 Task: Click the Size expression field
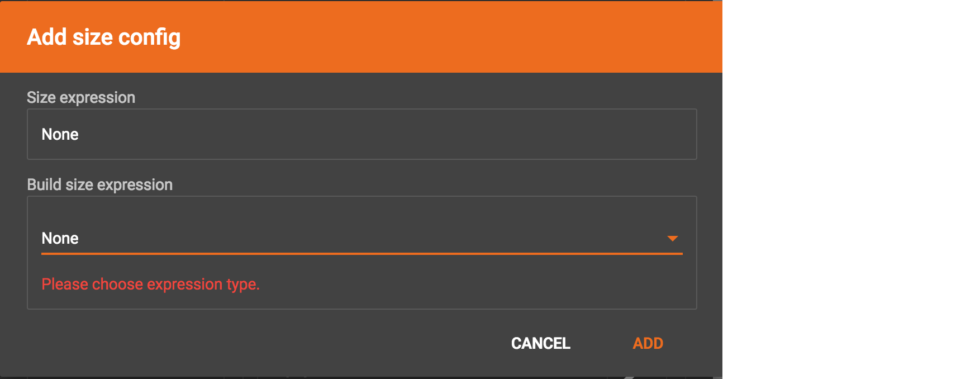point(361,134)
